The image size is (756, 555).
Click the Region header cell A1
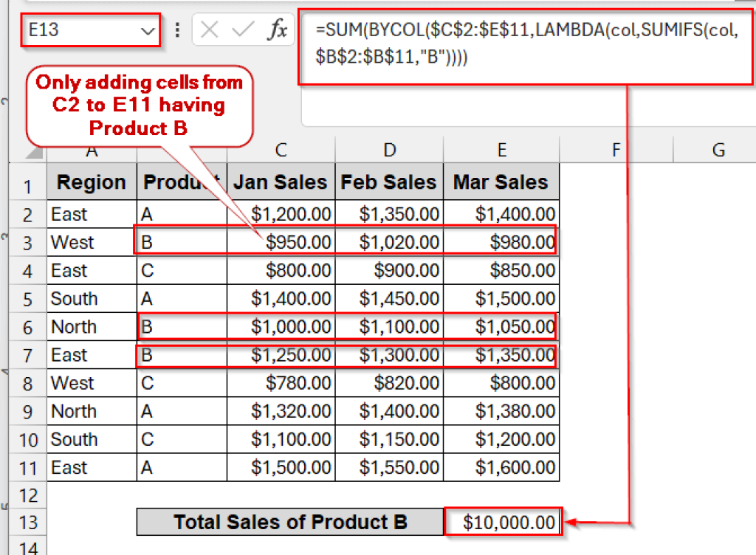(91, 182)
